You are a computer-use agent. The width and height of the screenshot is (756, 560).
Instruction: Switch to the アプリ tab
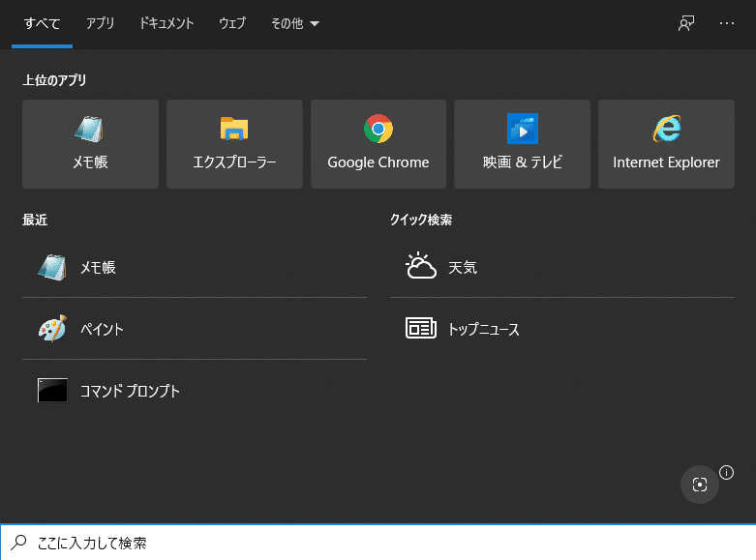[101, 23]
